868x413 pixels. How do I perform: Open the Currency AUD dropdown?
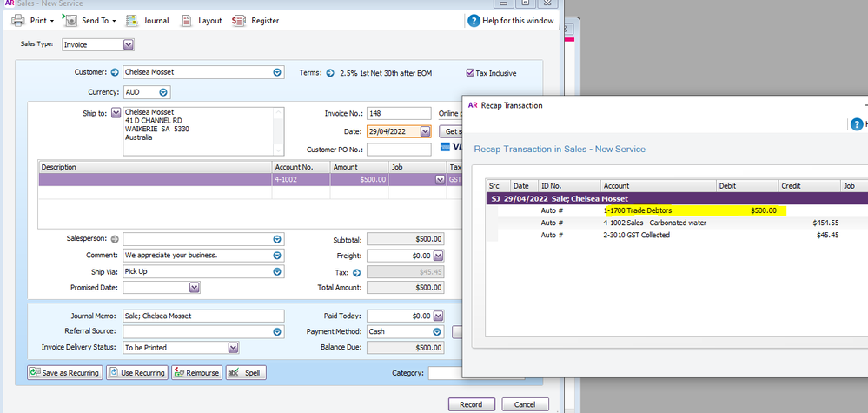coord(163,92)
